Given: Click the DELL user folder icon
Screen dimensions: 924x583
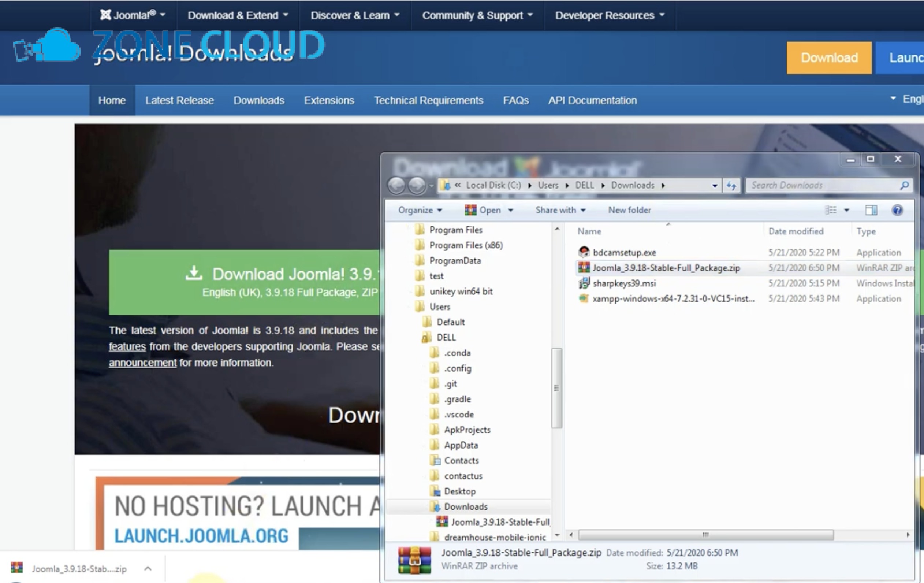Looking at the screenshot, I should click(x=427, y=337).
